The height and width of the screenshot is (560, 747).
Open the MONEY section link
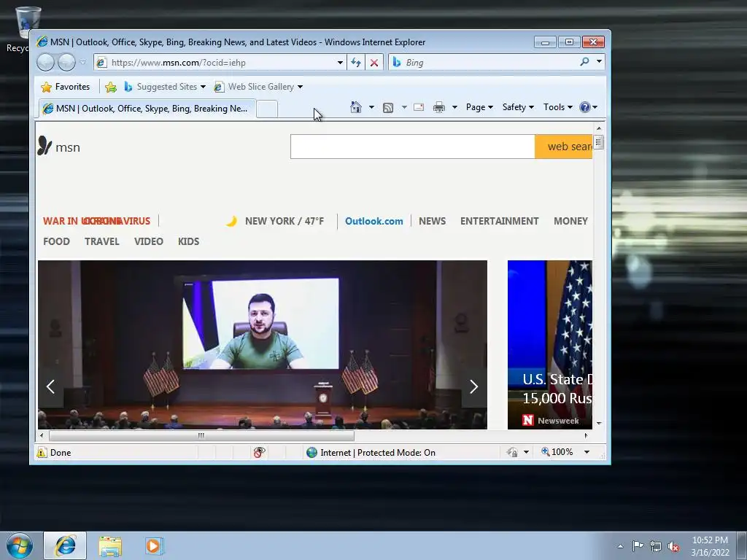pyautogui.click(x=570, y=221)
